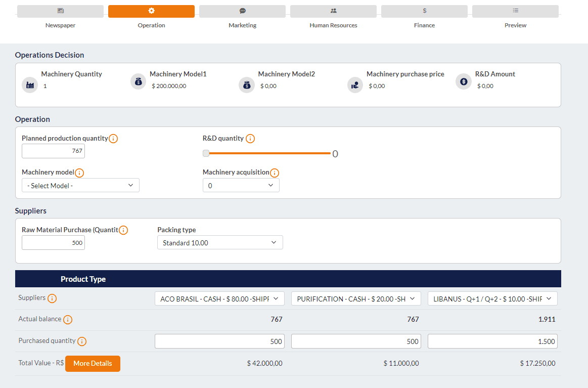Open info tooltip for Planned production quantity
This screenshot has width=588, height=388.
click(x=114, y=138)
